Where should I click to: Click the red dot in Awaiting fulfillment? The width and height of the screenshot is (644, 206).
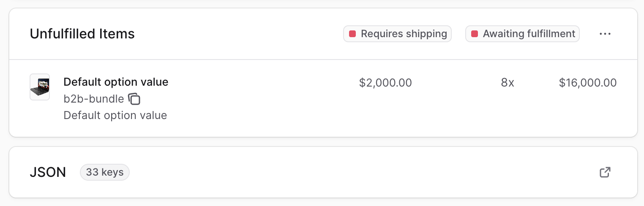pyautogui.click(x=475, y=34)
